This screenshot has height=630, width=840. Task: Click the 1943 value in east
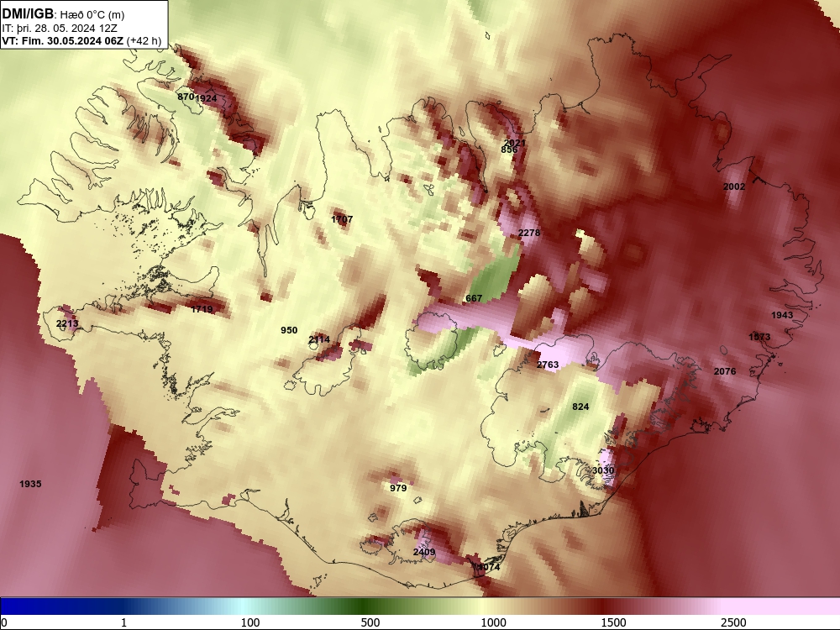point(781,315)
